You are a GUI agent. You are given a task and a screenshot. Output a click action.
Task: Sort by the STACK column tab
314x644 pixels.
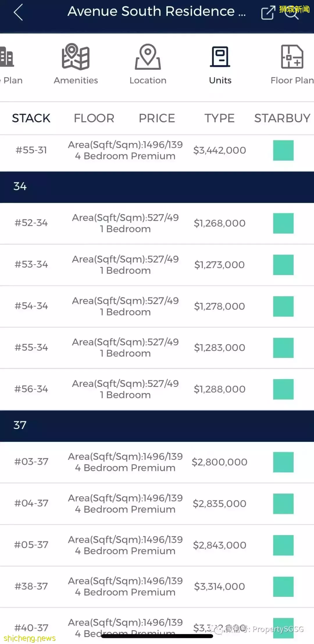[x=31, y=118]
